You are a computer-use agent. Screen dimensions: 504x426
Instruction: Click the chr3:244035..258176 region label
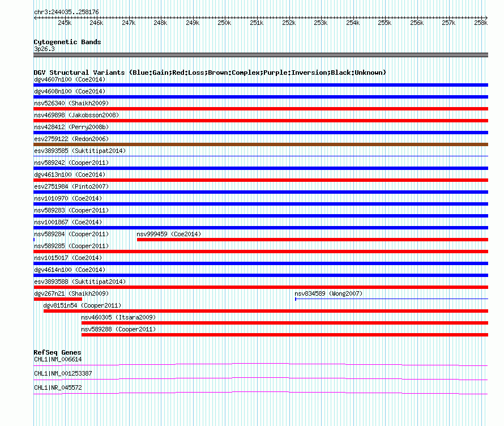tap(66, 12)
